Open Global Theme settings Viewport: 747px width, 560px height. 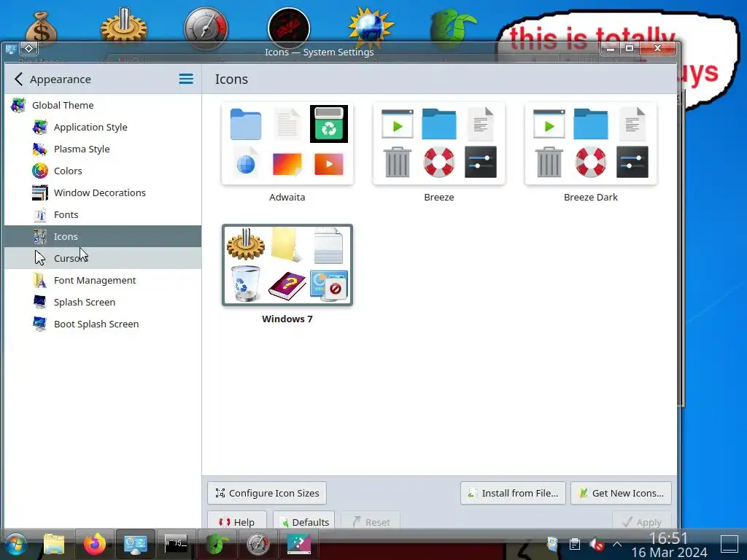[x=103, y=105]
